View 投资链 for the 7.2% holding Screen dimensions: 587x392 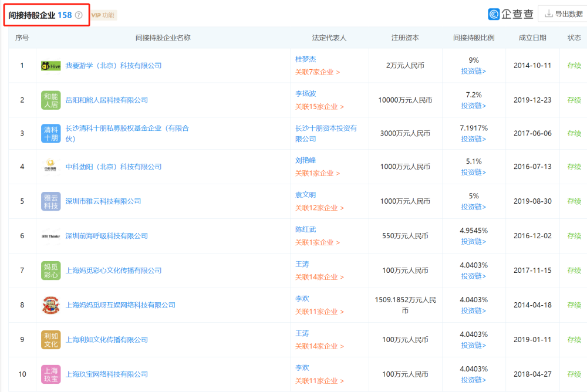coord(474,106)
